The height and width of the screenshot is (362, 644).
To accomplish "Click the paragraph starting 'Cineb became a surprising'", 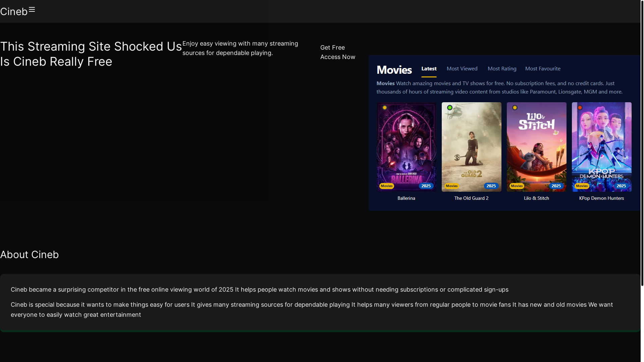I will point(260,290).
